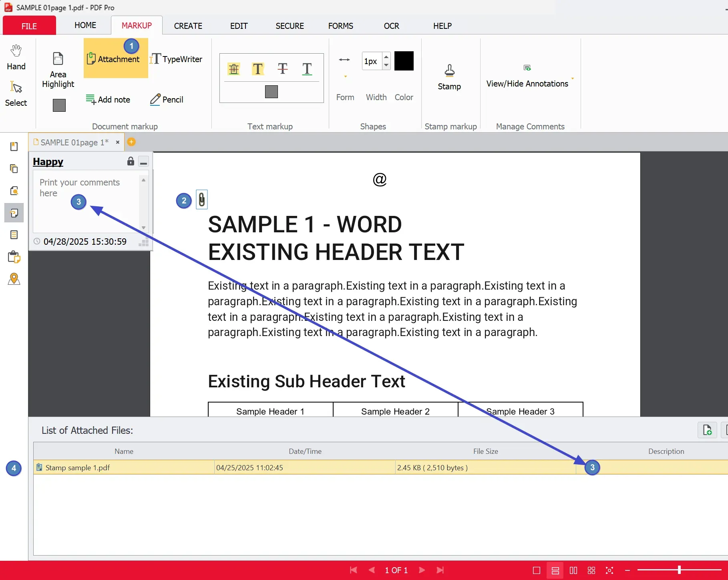Minimize the Happy comment note
Image resolution: width=728 pixels, height=580 pixels.
click(143, 162)
